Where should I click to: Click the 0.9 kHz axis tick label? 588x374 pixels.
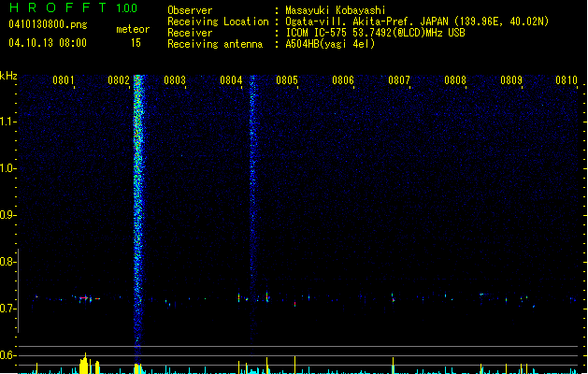[7, 215]
